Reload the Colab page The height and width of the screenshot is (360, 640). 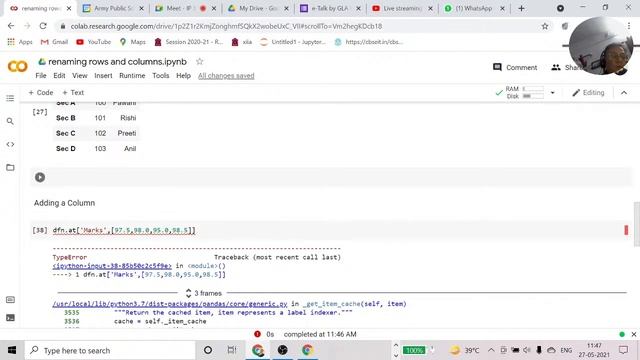[43, 26]
